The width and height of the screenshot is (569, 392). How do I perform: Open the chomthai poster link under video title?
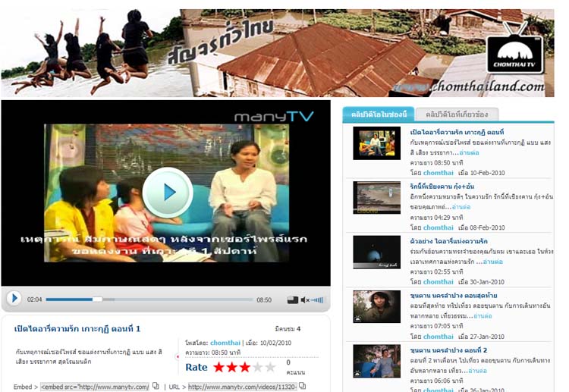[225, 343]
